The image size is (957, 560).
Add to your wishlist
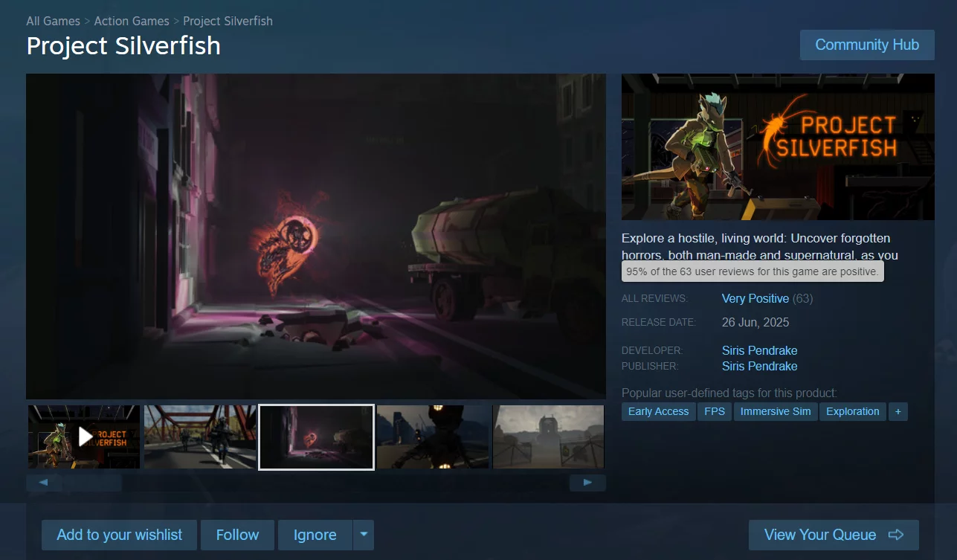click(120, 535)
